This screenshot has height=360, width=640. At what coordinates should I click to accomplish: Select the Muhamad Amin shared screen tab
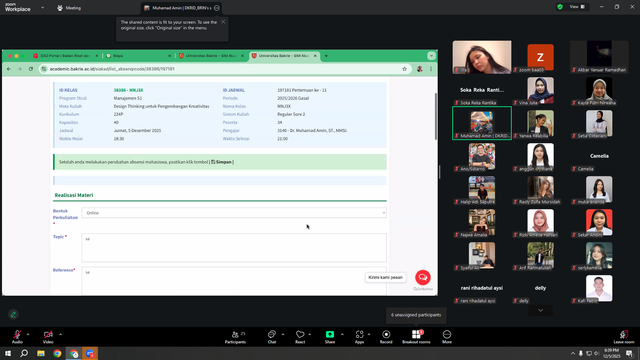coord(182,8)
